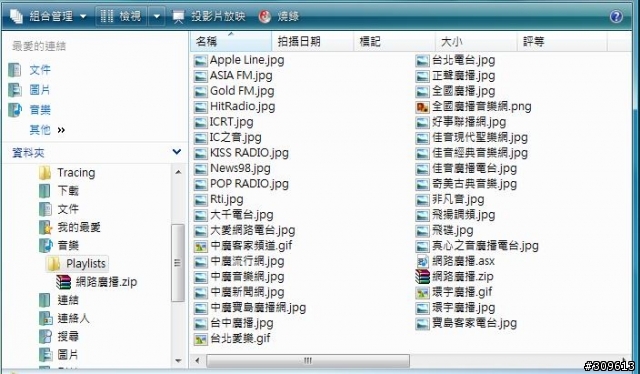640x374 pixels.
Task: Select 環宇廣播.gif file icon
Action: pos(422,292)
